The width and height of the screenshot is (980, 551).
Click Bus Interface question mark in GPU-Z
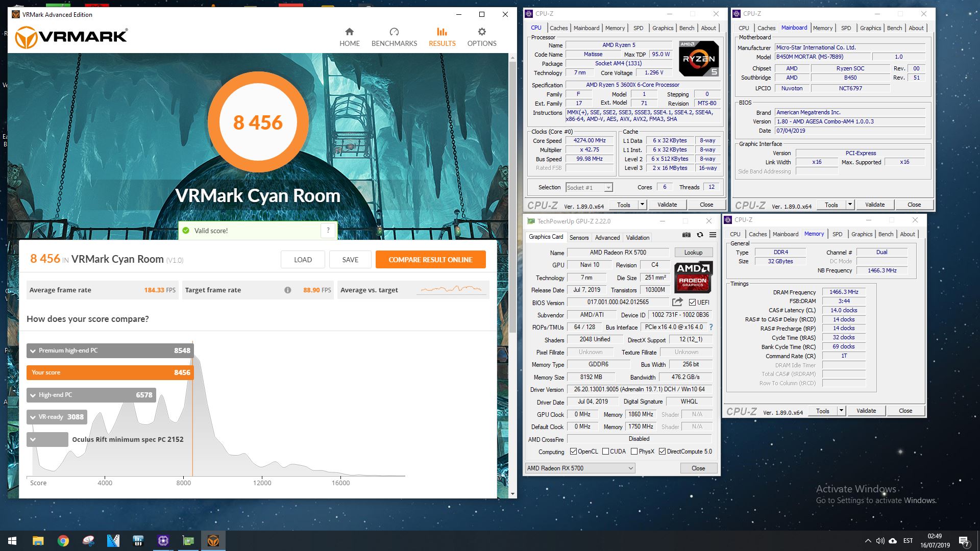coord(711,327)
